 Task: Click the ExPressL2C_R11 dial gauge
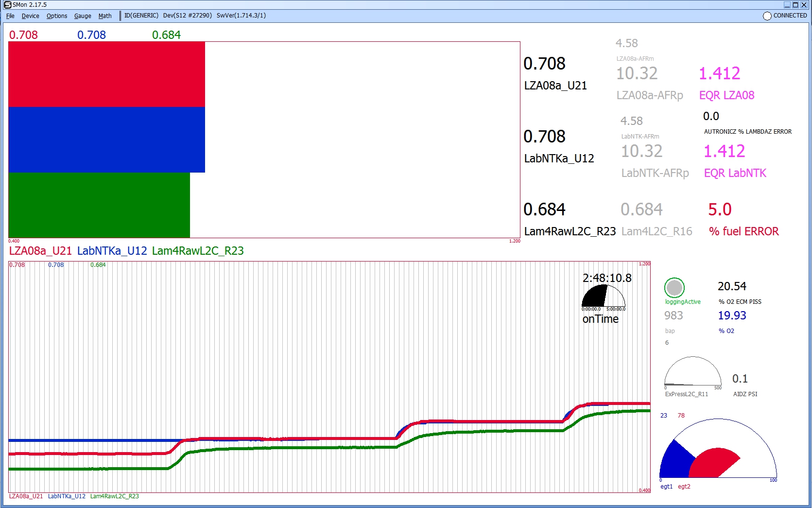692,372
